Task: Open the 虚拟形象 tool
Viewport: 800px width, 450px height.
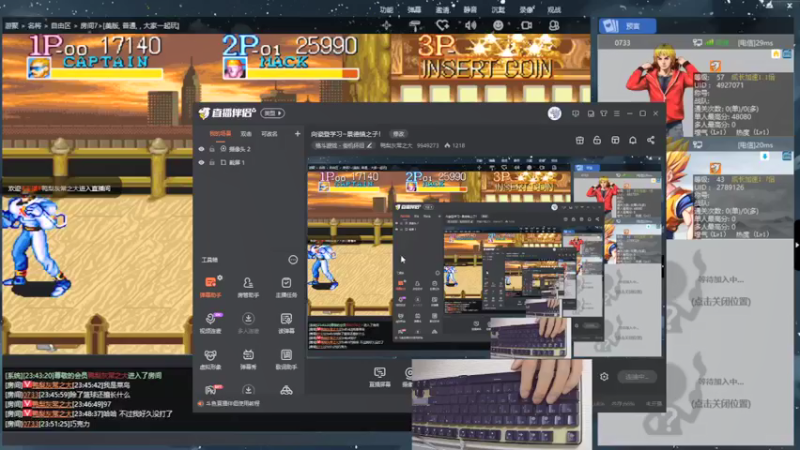Action: pos(210,359)
